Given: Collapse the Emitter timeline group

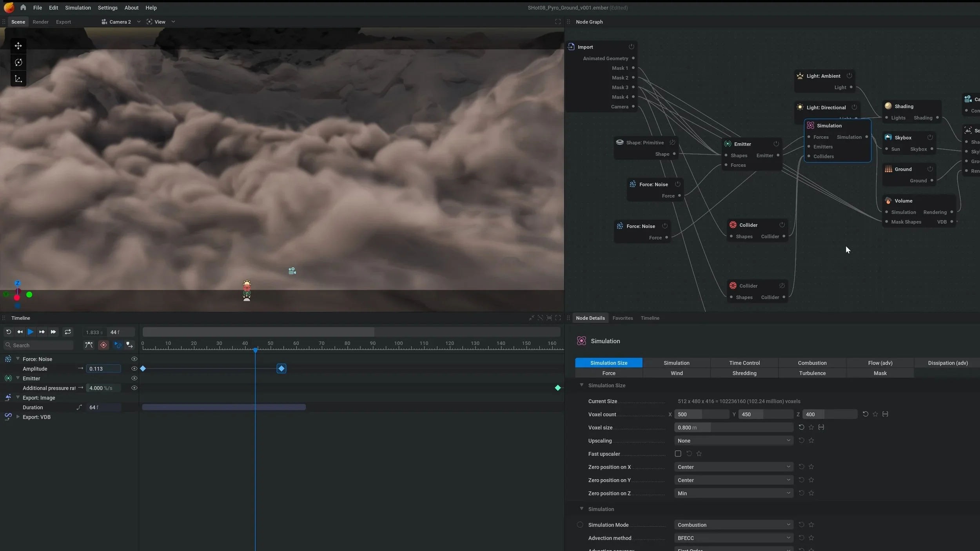Looking at the screenshot, I should (18, 378).
